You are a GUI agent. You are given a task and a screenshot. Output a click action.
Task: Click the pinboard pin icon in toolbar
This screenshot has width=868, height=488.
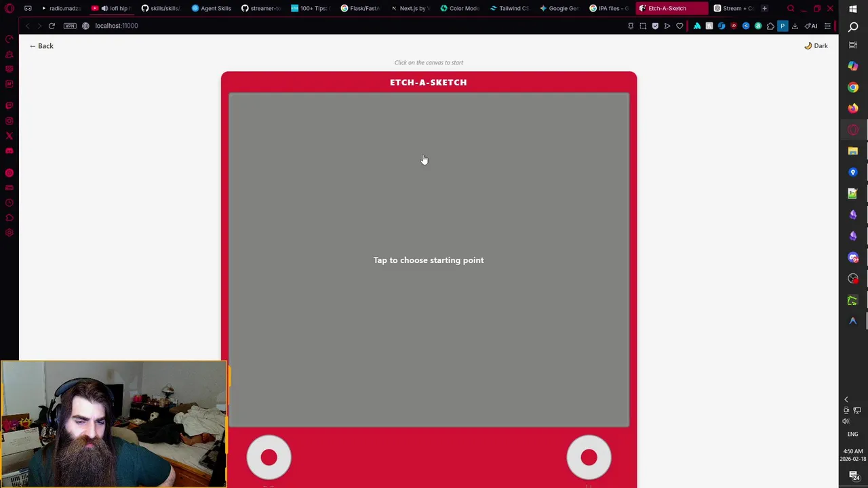(631, 26)
